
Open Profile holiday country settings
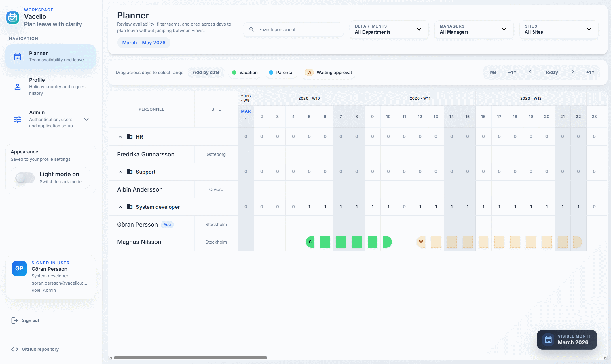(x=50, y=86)
